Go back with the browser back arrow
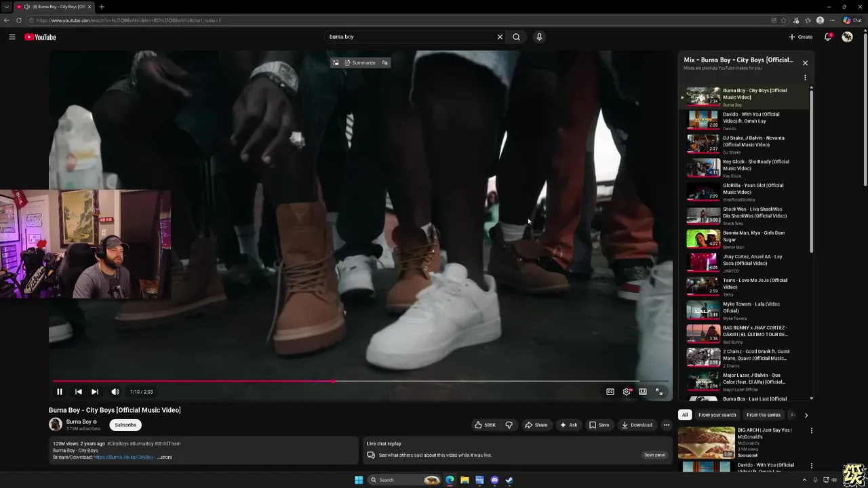 click(x=7, y=20)
